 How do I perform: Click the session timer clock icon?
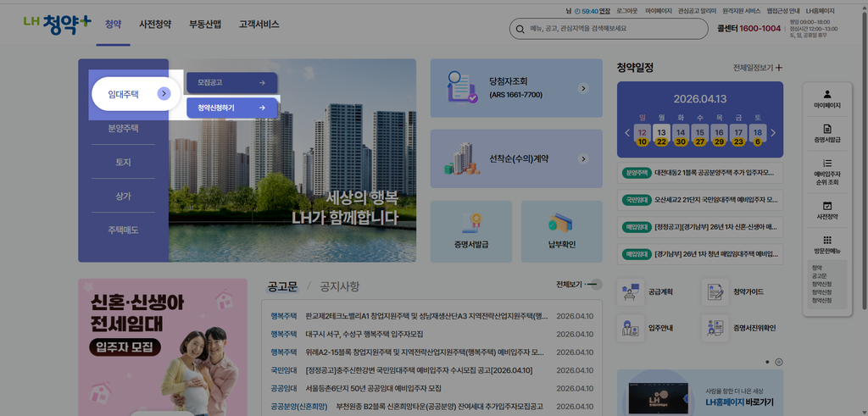pos(577,11)
